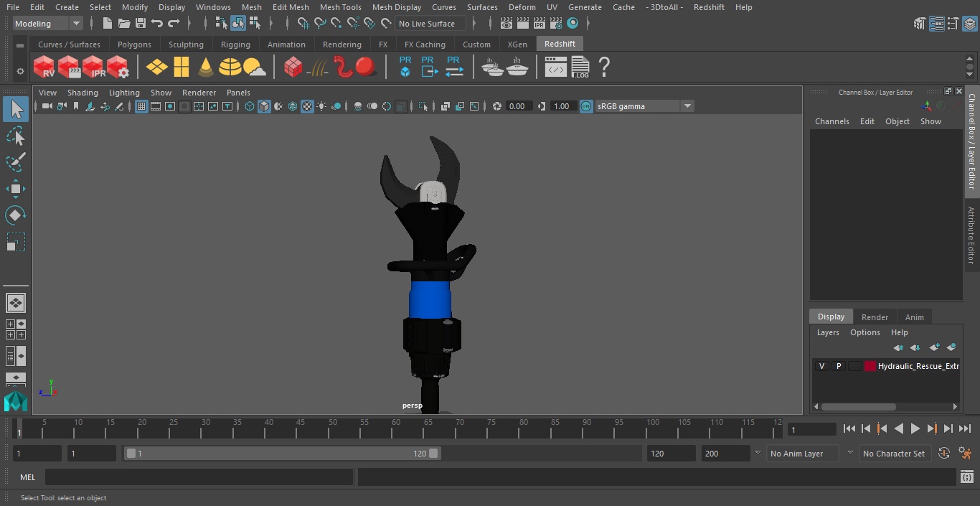
Task: Click the new scene file icon
Action: tap(107, 24)
